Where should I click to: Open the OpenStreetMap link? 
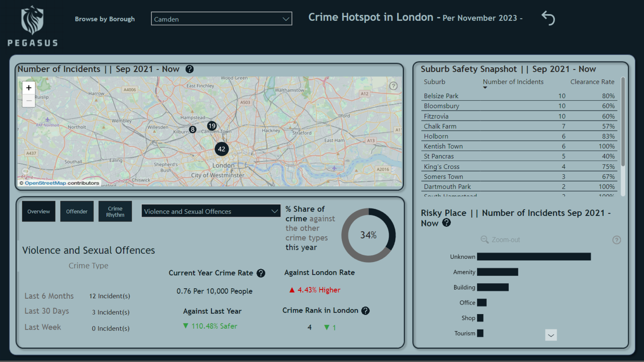[45, 183]
